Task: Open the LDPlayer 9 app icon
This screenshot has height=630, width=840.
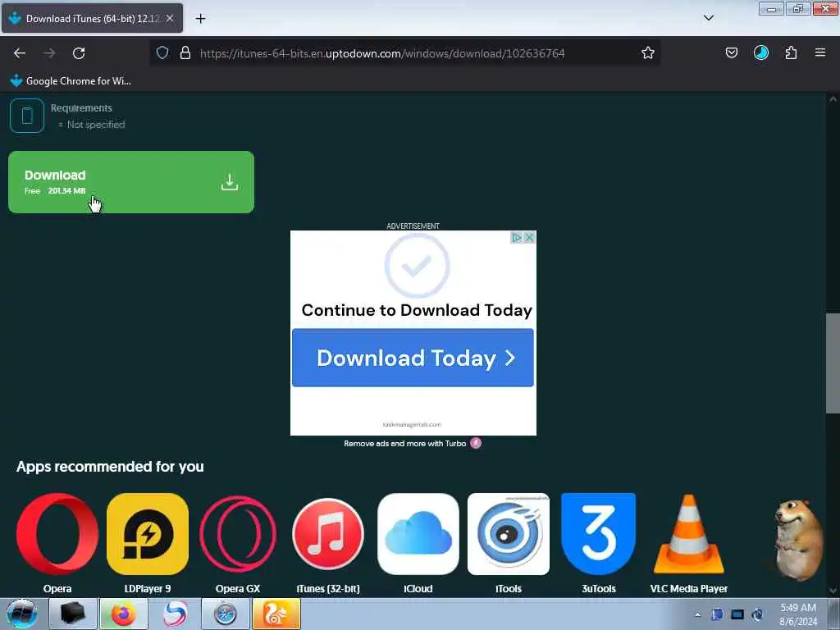Action: [x=148, y=534]
